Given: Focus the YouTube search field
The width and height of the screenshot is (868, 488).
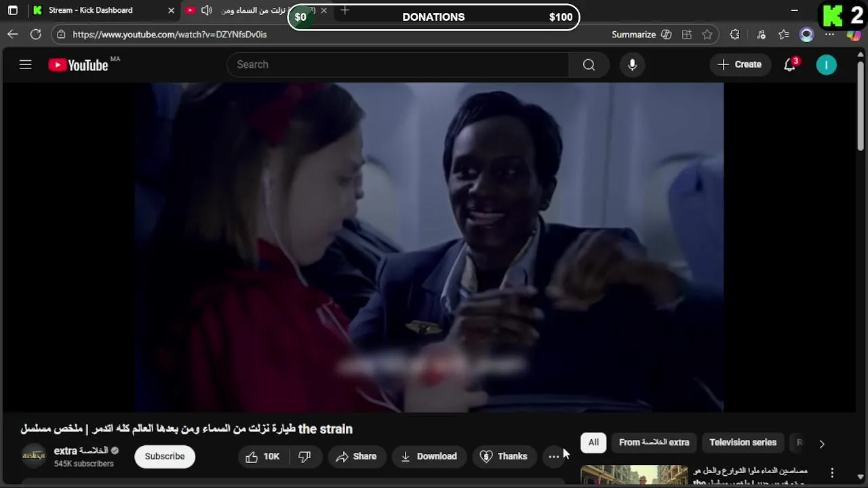Looking at the screenshot, I should click(398, 64).
